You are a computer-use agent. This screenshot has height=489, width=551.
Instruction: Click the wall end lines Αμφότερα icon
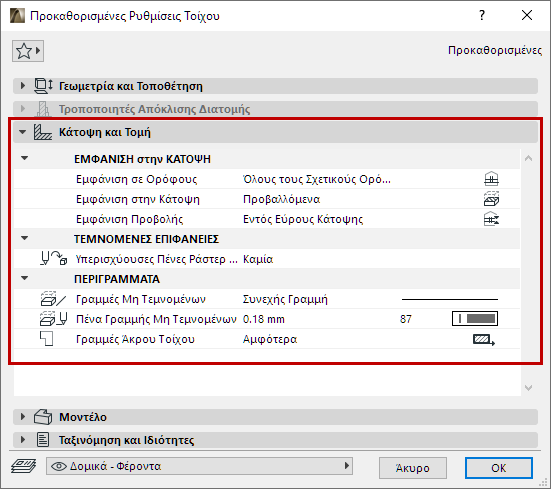(484, 339)
